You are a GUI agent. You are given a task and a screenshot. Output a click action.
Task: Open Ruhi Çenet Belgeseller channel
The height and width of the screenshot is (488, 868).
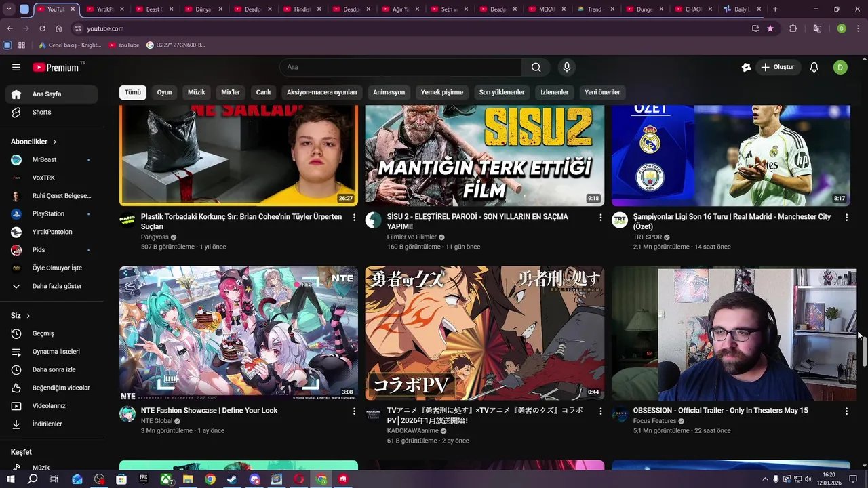point(52,196)
